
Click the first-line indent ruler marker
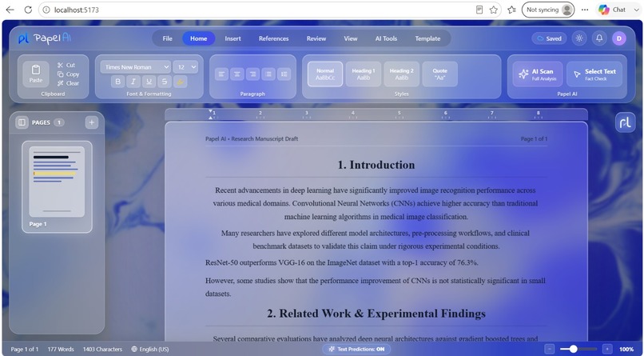click(x=210, y=111)
